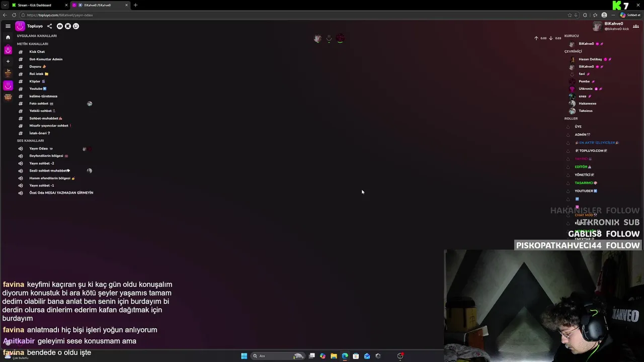Open the members list icon top-right
This screenshot has width=644, height=362.
(636, 26)
